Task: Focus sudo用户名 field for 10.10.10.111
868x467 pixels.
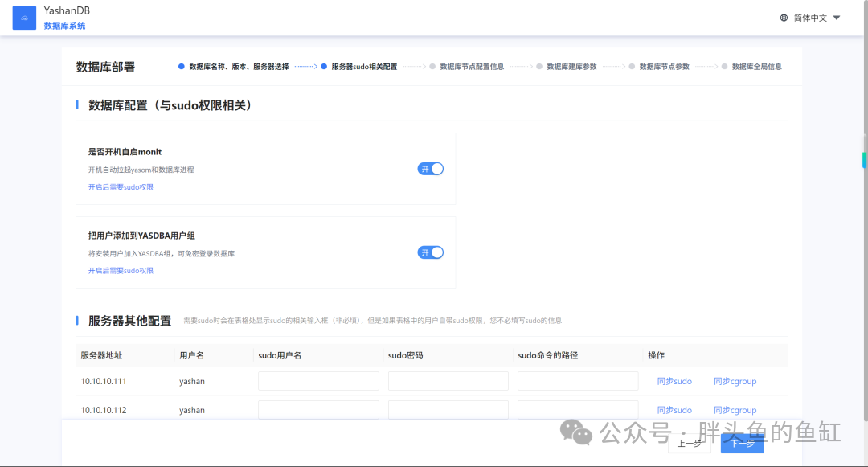Action: [x=318, y=381]
